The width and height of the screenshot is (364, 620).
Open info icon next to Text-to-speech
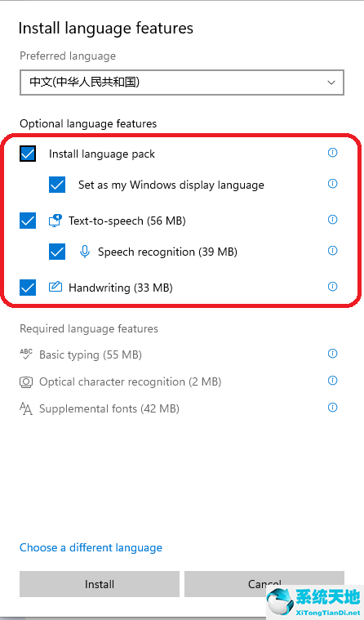pyautogui.click(x=333, y=220)
